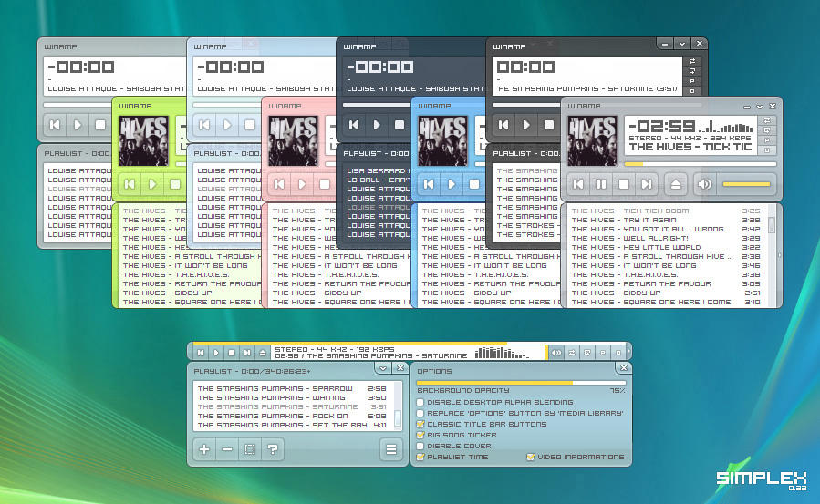
Task: Seek on progress bar under Hives Tick Tic ticker
Action: coord(701,164)
